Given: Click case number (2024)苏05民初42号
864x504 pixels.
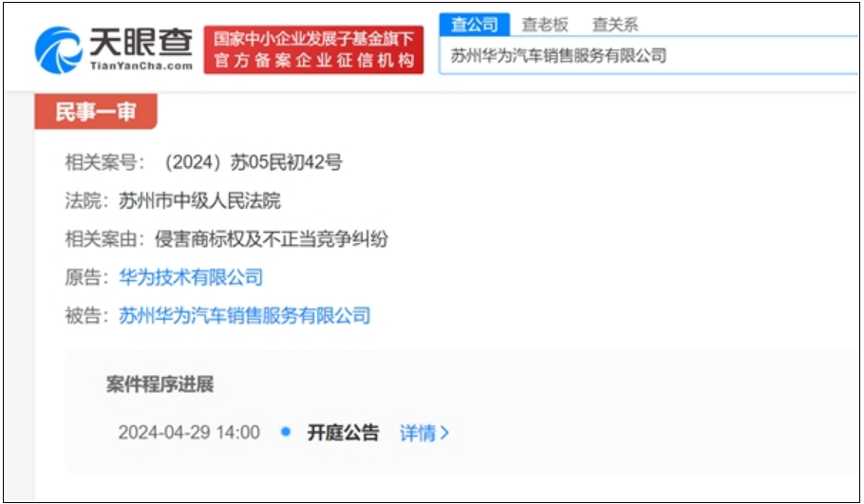Looking at the screenshot, I should [254, 162].
